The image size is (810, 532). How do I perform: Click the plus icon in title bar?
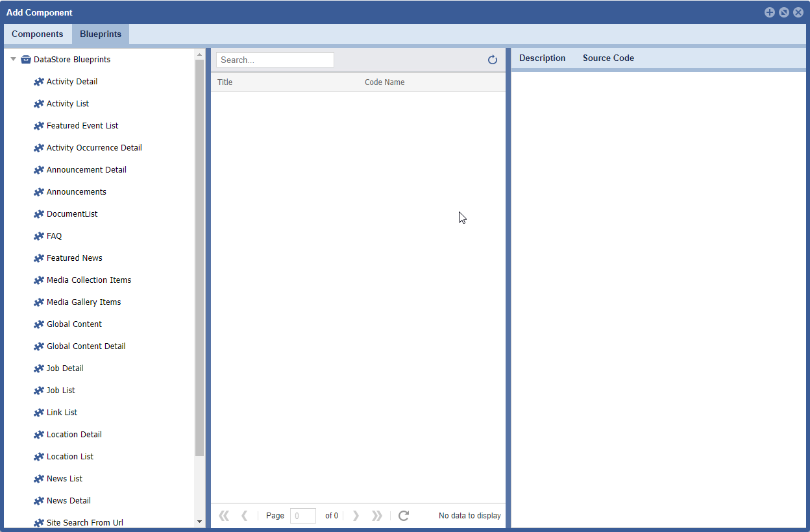click(x=769, y=12)
